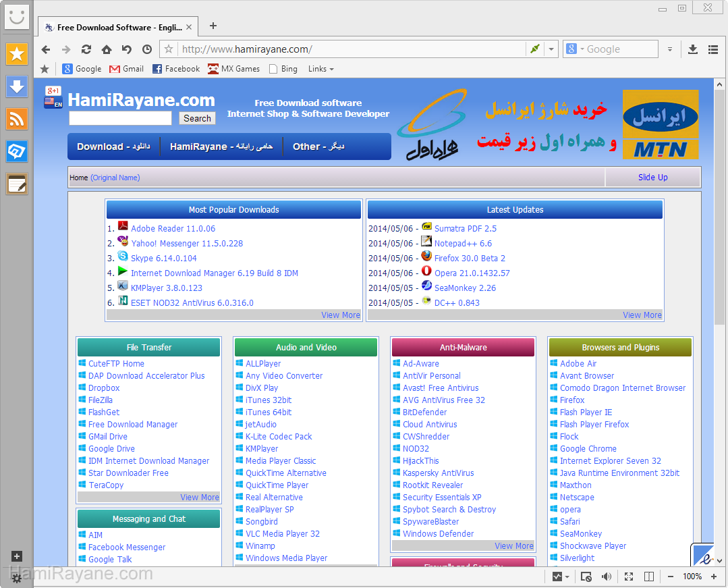Bookmark this page with address bar star
This screenshot has width=728, height=588.
pos(169,49)
